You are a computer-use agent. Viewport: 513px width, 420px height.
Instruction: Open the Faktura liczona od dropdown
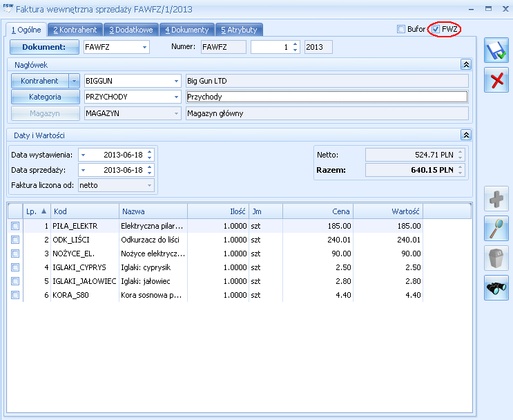tap(150, 185)
